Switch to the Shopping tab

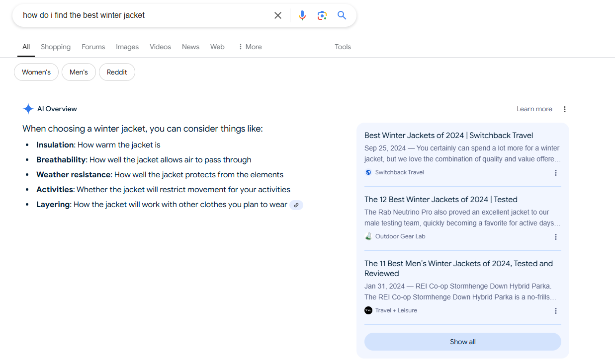(x=56, y=47)
